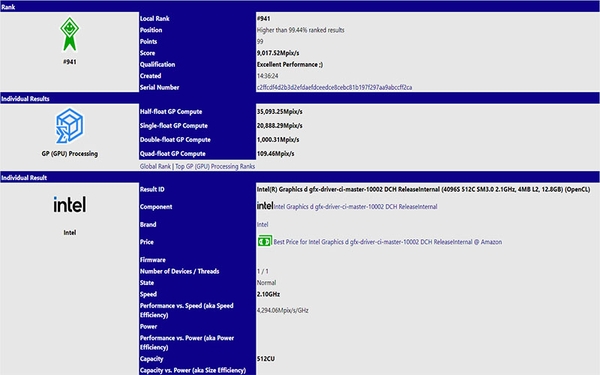Click the #941 caption under ribbon
This screenshot has width=600, height=375.
pyautogui.click(x=70, y=62)
